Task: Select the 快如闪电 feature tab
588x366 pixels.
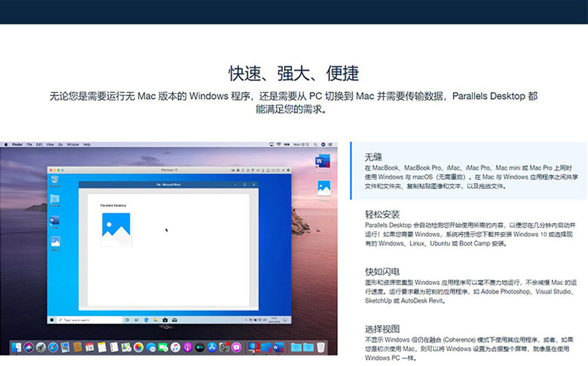Action: click(x=470, y=286)
